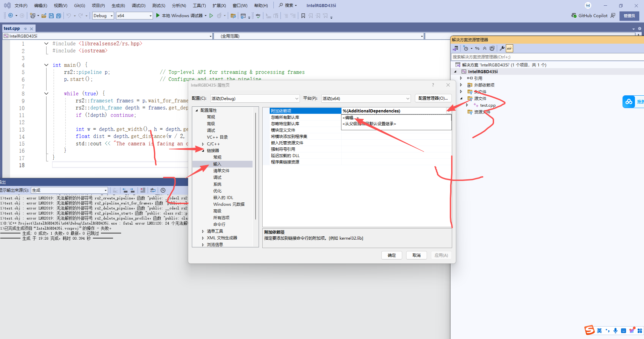
Task: Click the 搜索 box in title bar
Action: point(288,5)
